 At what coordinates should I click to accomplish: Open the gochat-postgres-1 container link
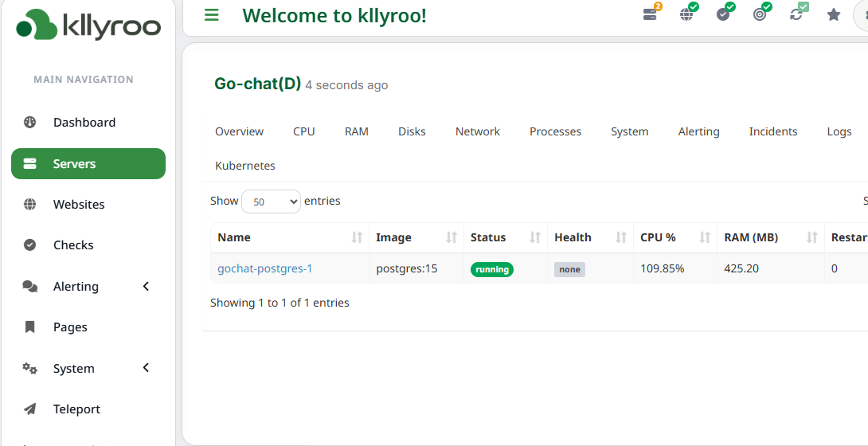tap(265, 269)
